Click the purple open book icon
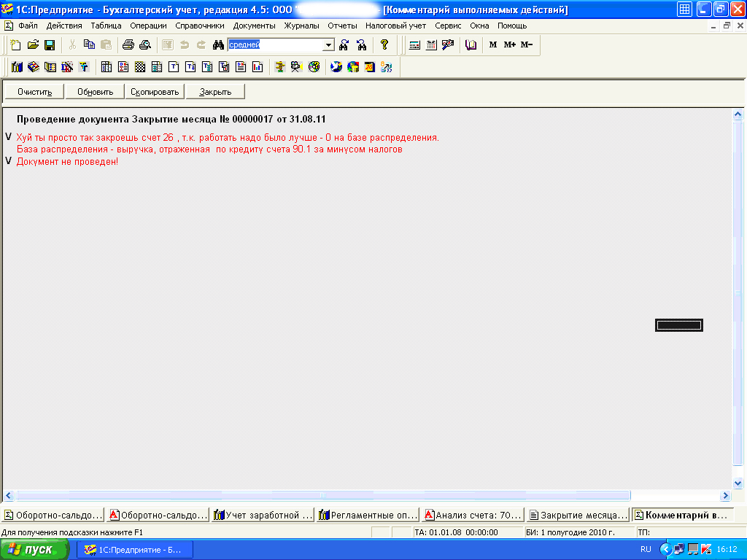 471,44
